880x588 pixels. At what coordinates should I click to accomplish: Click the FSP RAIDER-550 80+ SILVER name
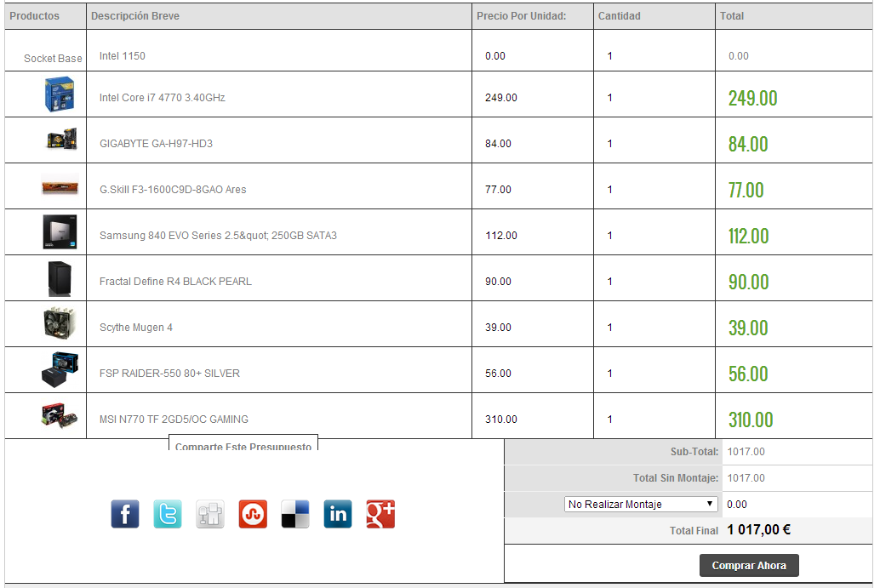[x=169, y=374]
